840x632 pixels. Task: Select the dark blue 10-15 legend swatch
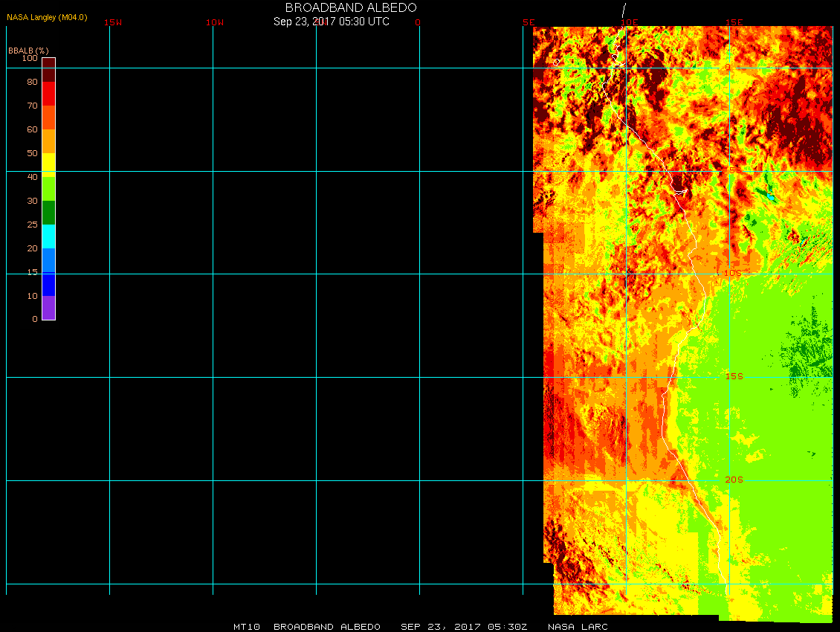tap(48, 284)
